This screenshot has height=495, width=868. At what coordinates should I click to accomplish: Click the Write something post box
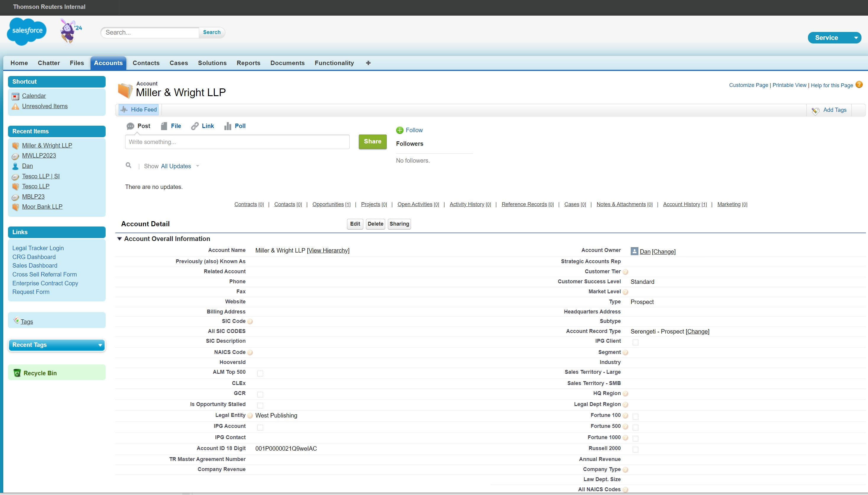[x=237, y=142]
